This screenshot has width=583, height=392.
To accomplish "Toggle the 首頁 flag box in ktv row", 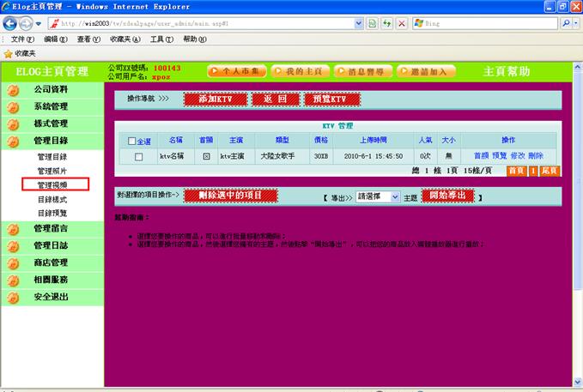I will pyautogui.click(x=206, y=156).
